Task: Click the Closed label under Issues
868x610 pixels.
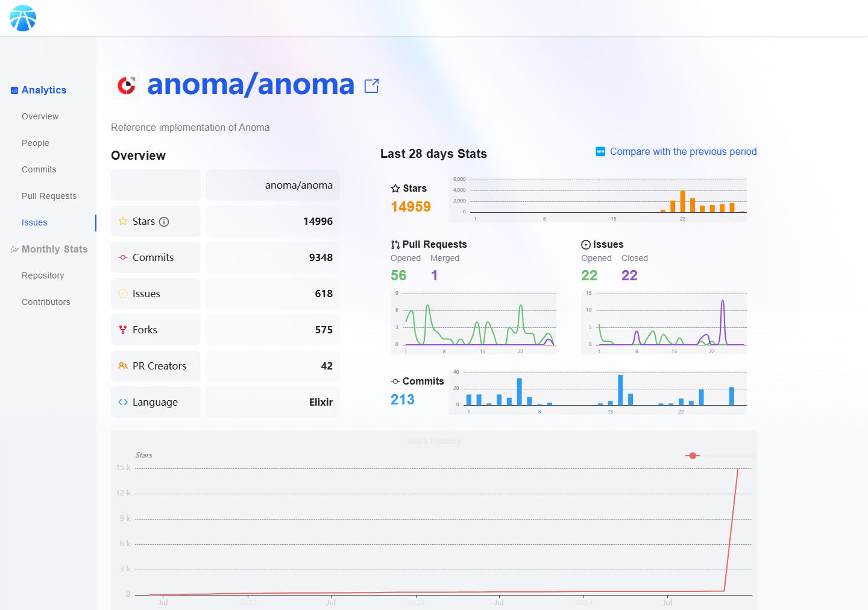Action: click(x=635, y=258)
